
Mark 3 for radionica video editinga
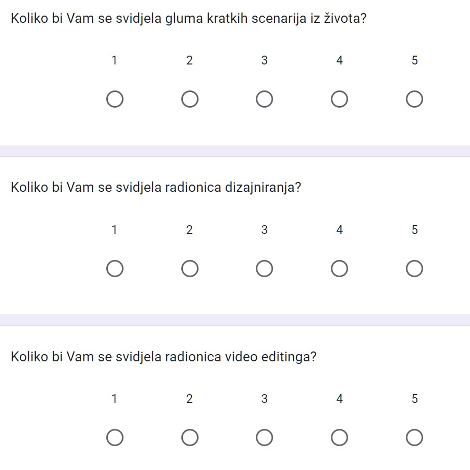click(x=264, y=437)
